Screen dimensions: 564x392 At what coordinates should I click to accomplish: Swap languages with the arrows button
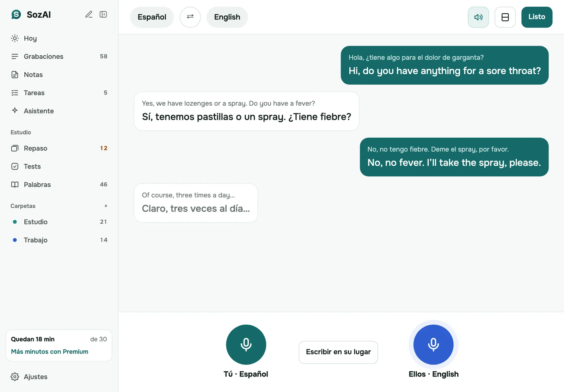click(x=190, y=17)
